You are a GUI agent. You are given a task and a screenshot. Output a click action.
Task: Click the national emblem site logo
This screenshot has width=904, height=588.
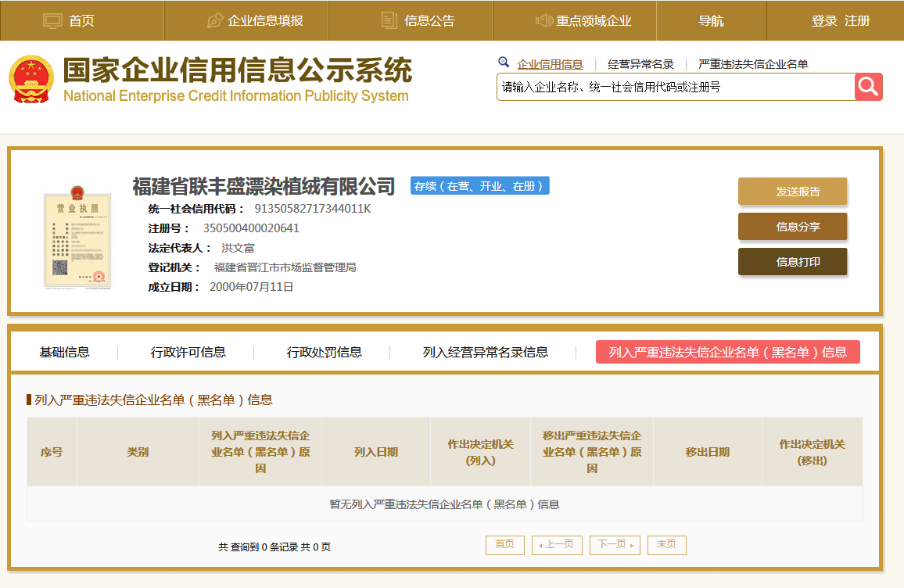click(31, 79)
